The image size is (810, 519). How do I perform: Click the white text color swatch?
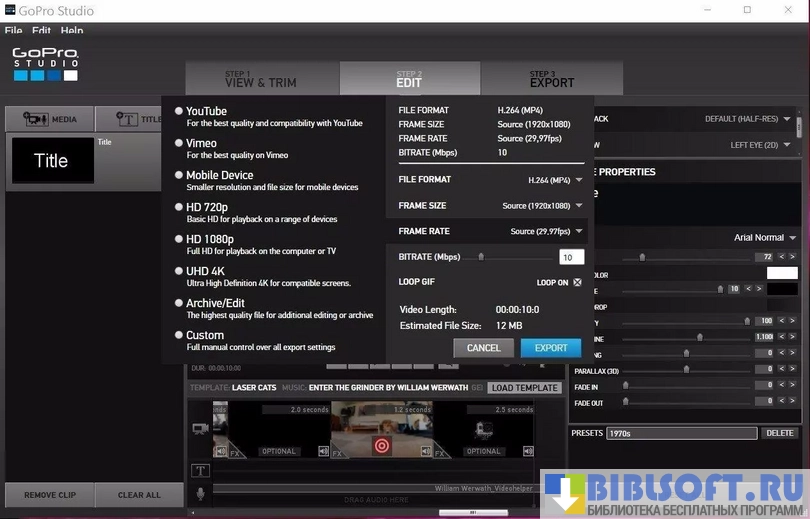(782, 273)
